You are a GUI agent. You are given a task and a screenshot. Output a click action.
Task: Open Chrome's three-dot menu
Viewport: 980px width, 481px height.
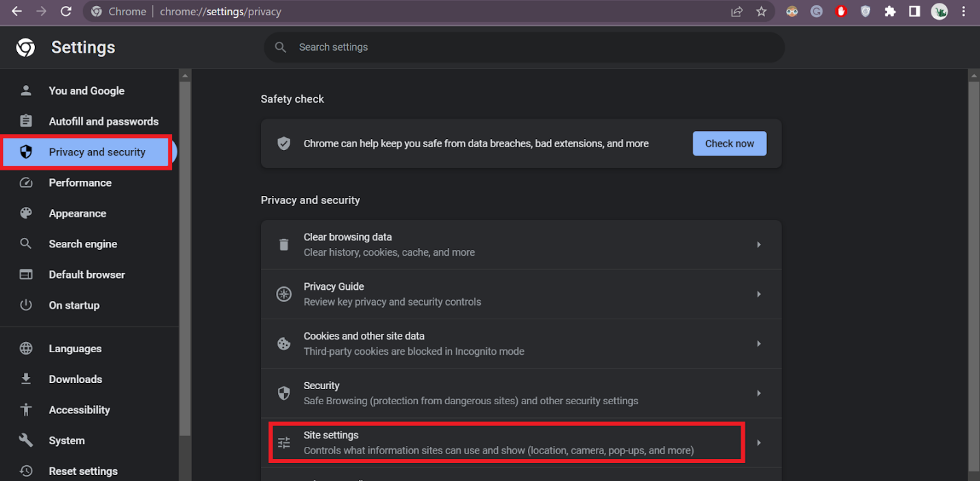point(964,12)
